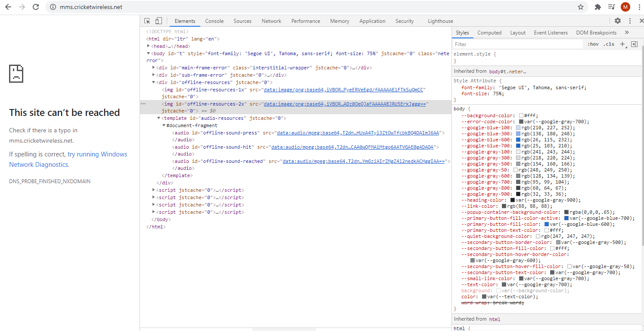
Task: Click the address bar URL
Action: coord(91,7)
